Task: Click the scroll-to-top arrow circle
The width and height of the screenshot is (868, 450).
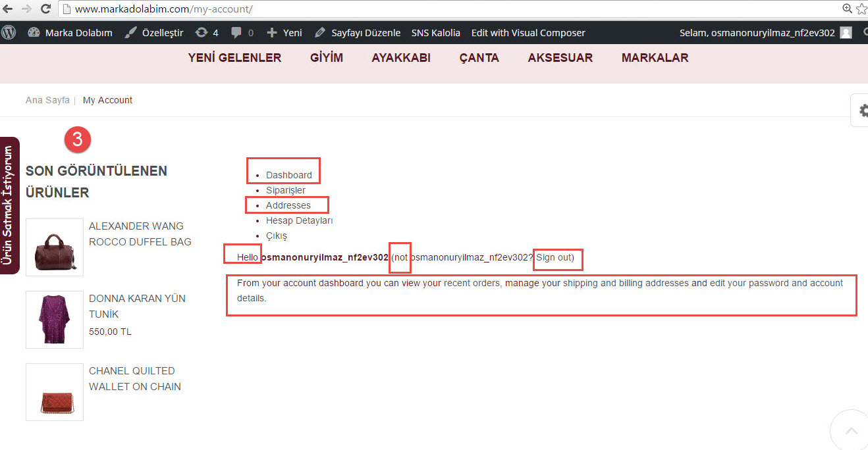Action: (x=851, y=431)
